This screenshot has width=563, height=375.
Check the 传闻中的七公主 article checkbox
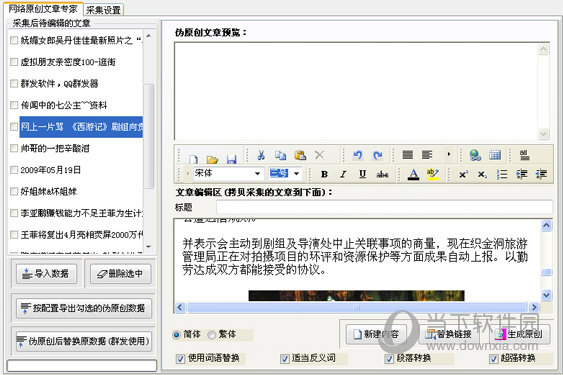click(14, 105)
